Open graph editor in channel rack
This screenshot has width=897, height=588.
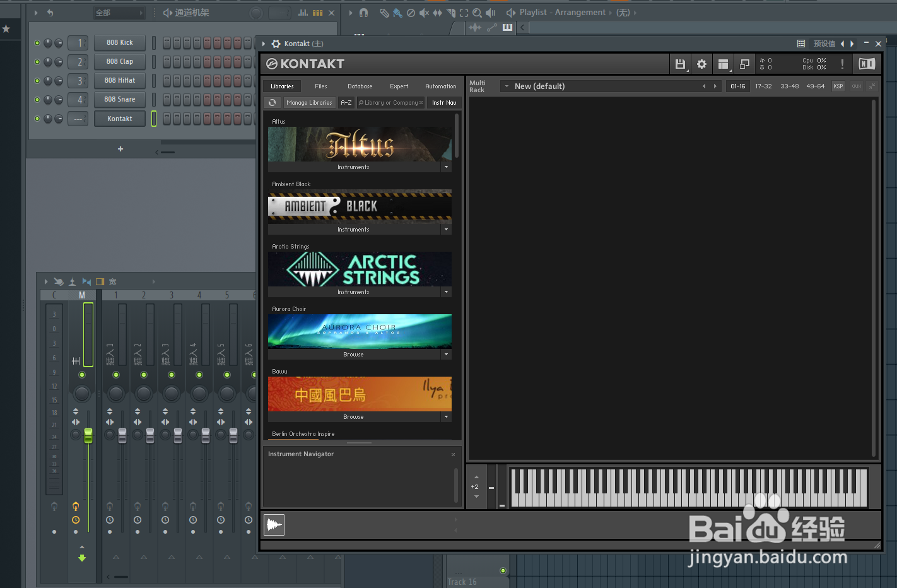tap(303, 13)
